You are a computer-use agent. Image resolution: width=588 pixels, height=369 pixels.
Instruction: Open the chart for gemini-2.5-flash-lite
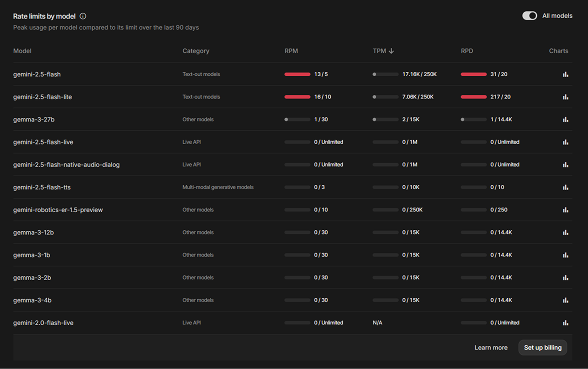565,97
